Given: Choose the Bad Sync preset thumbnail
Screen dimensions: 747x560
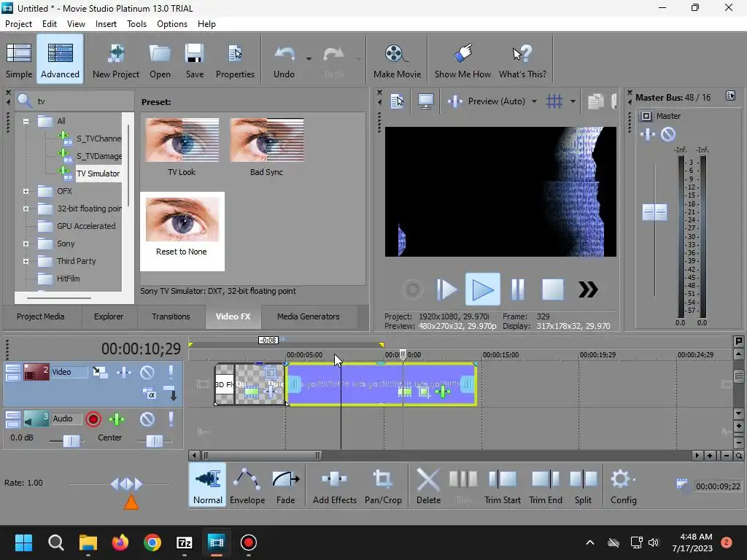Looking at the screenshot, I should [267, 140].
